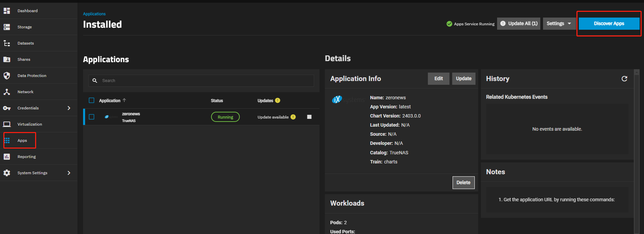Click the Applications breadcrumb link

(94, 14)
